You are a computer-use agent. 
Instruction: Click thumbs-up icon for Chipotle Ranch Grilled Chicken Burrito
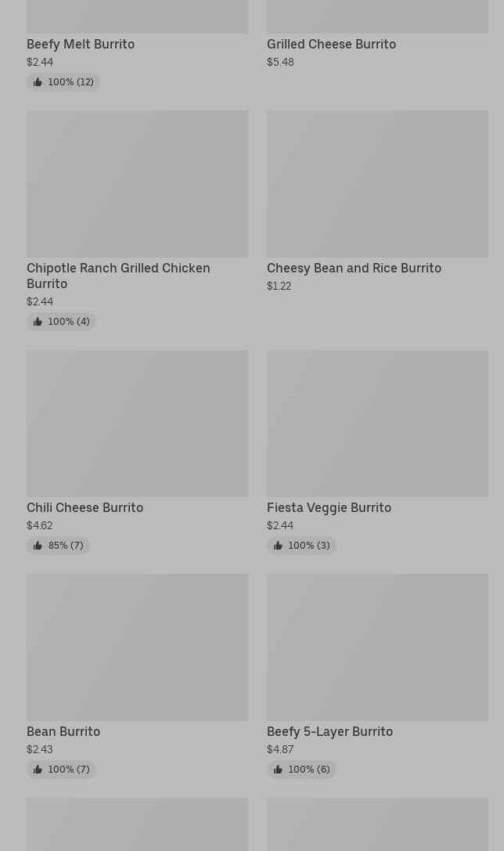coord(38,322)
